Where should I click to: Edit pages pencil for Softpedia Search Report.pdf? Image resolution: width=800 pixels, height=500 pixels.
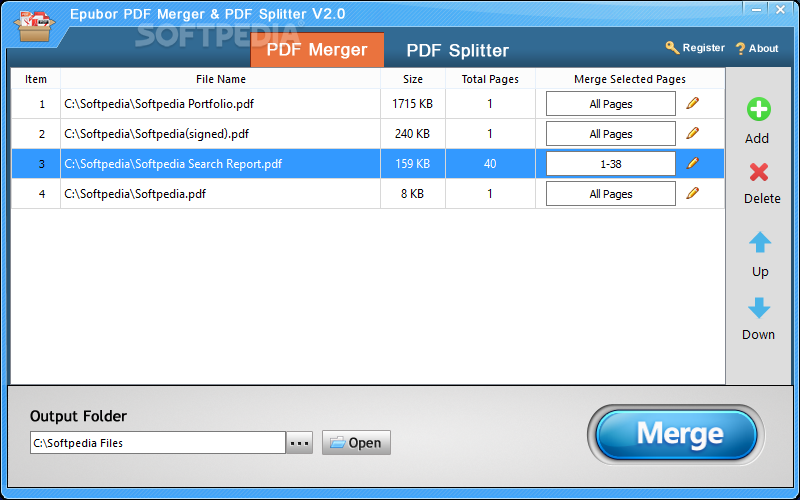[692, 163]
